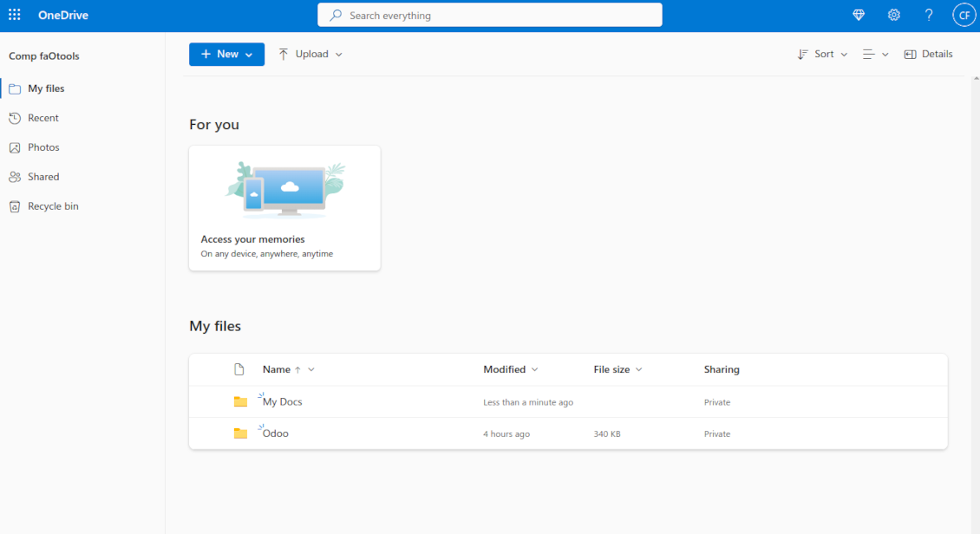Click the Recycle bin icon
The height and width of the screenshot is (534, 980).
(x=15, y=206)
